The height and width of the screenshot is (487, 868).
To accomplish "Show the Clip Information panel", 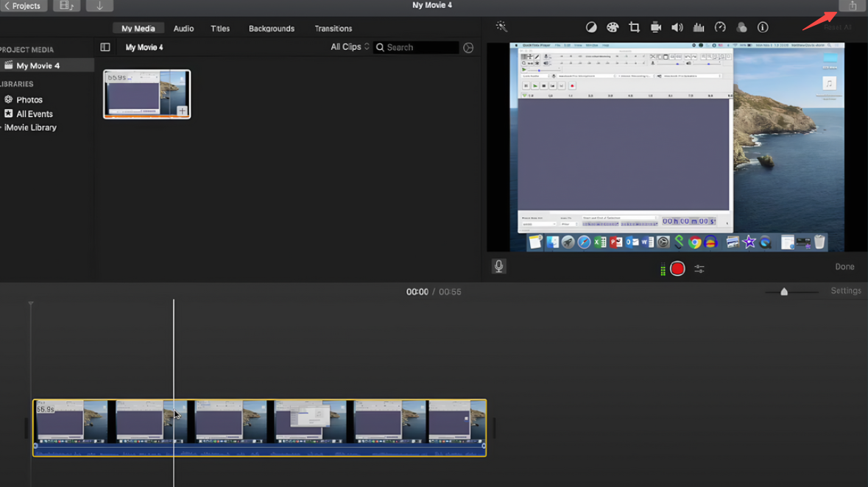I will (763, 28).
